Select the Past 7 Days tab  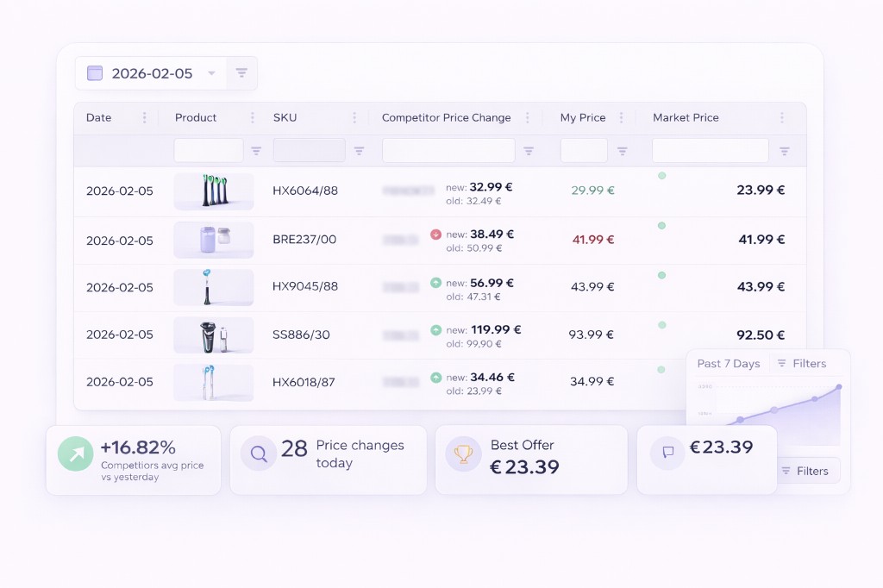tap(729, 364)
